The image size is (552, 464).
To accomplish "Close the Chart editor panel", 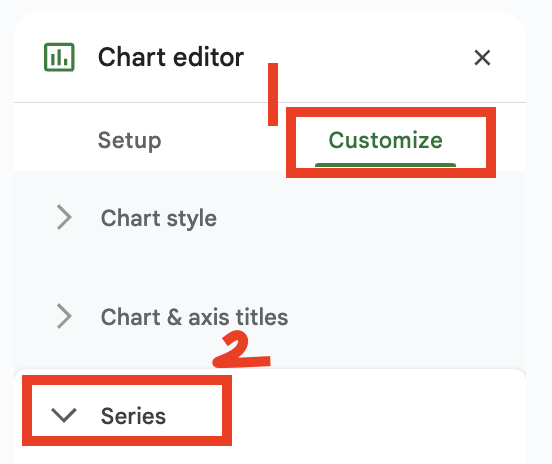I will 482,57.
